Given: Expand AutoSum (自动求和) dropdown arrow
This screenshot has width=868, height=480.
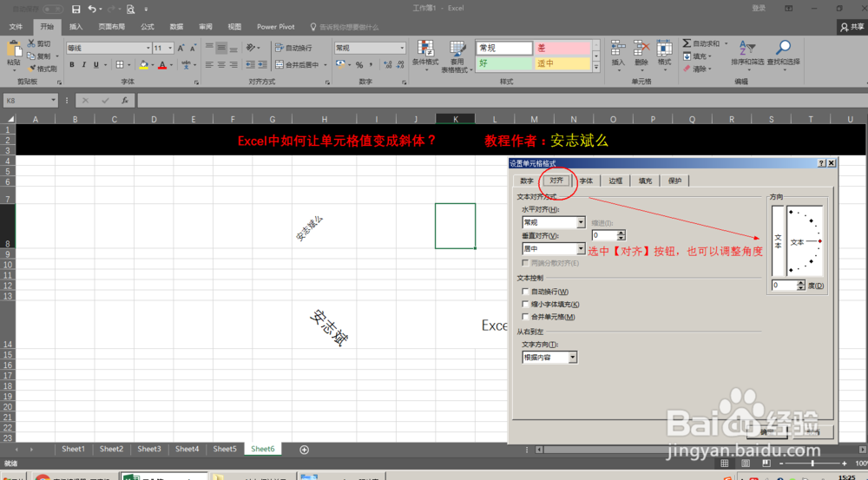Looking at the screenshot, I should tap(726, 43).
